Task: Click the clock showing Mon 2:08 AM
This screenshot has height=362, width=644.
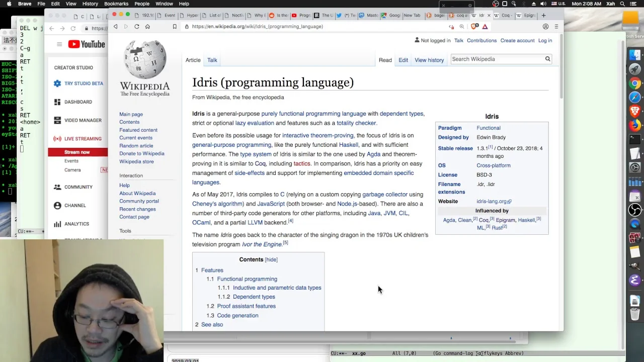Action: coord(586,4)
